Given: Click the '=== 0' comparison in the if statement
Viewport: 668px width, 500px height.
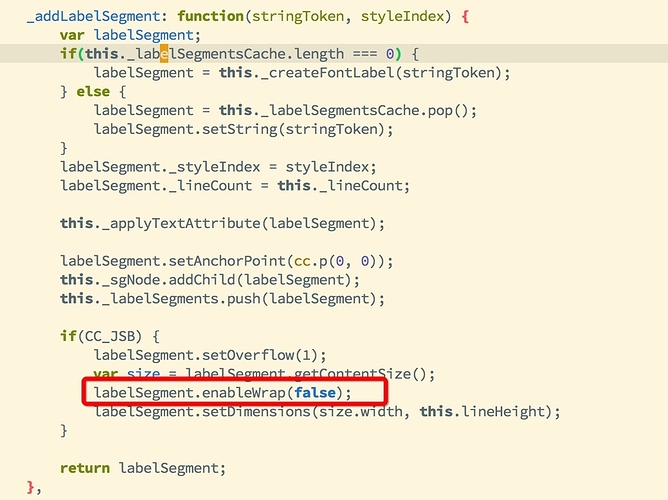Looking at the screenshot, I should point(373,54).
